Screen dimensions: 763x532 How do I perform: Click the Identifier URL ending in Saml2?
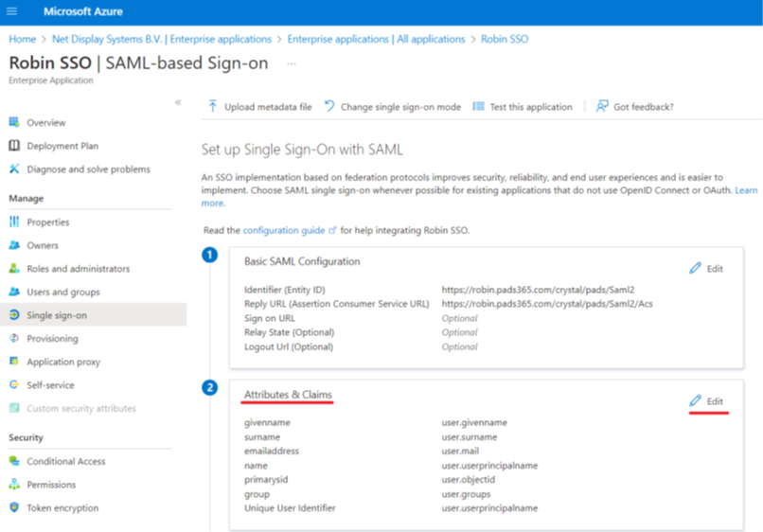click(x=539, y=290)
